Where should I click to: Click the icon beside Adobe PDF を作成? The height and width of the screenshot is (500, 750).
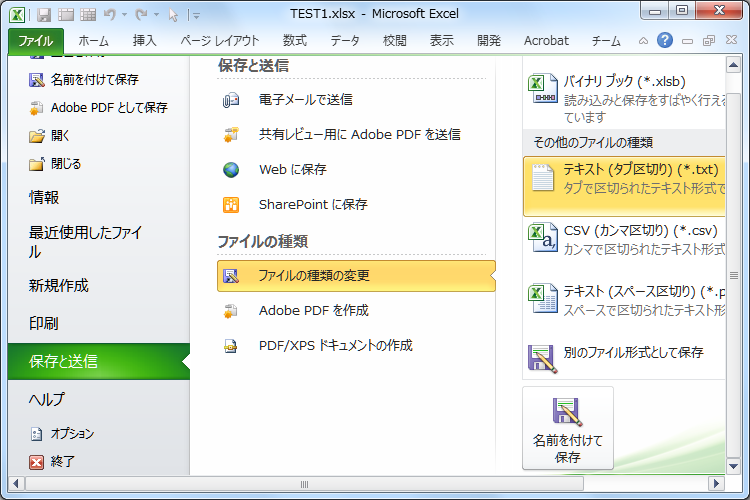[231, 311]
